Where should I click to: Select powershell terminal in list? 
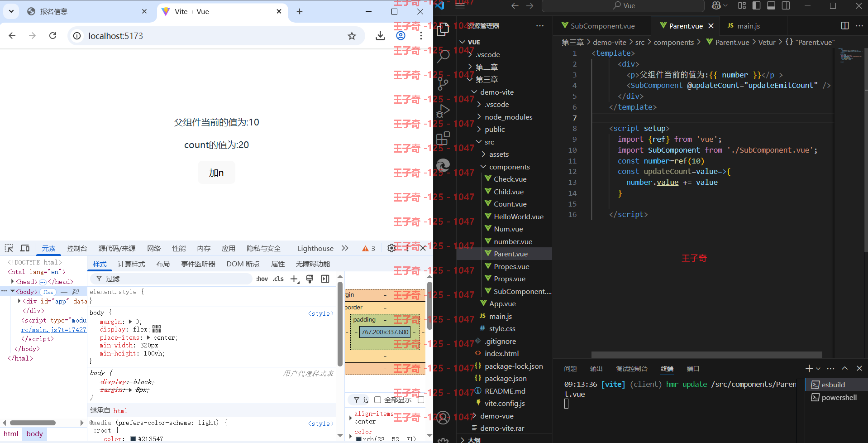(x=836, y=398)
